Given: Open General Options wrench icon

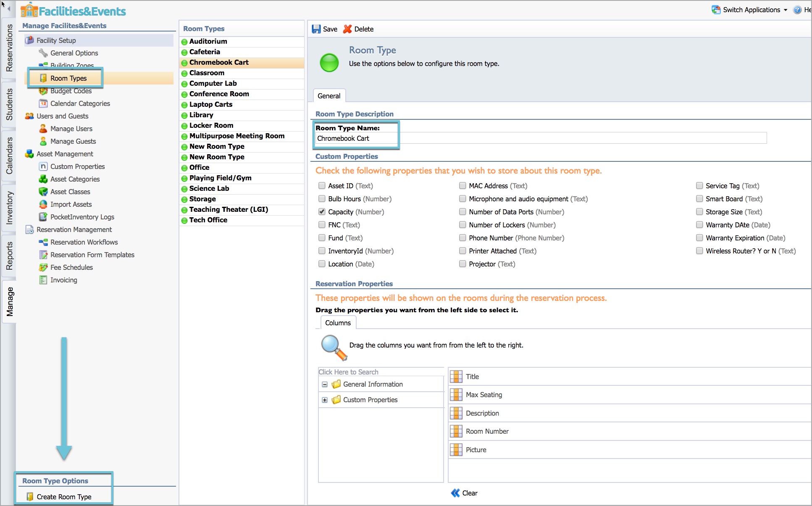Looking at the screenshot, I should (x=43, y=53).
